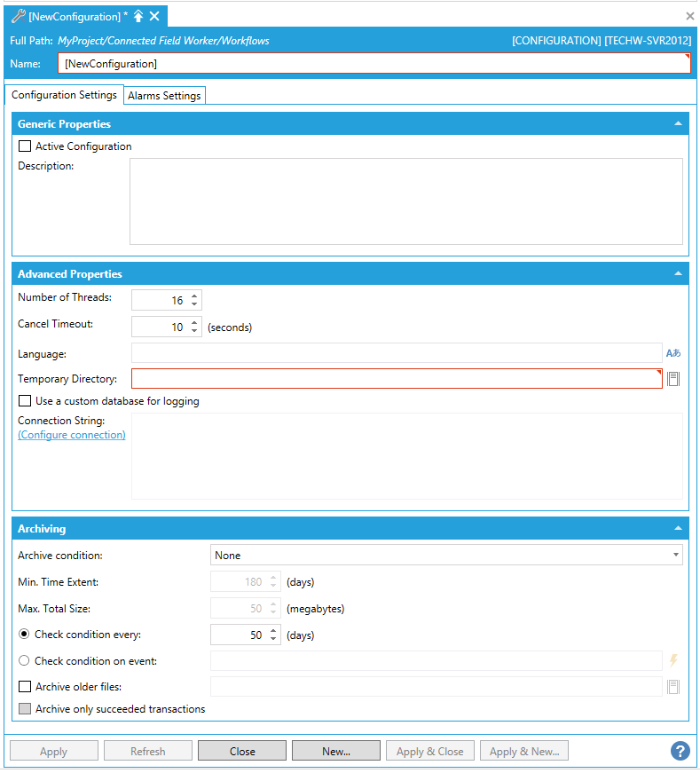Open the Archive condition dropdown
Image resolution: width=700 pixels, height=773 pixels.
(445, 556)
